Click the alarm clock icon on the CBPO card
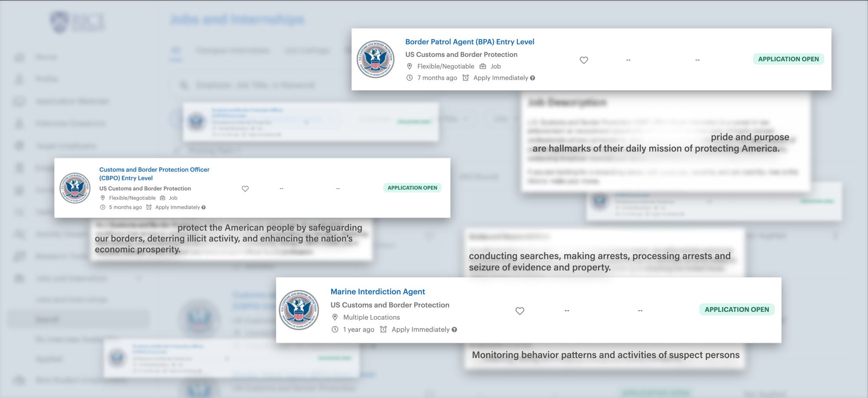The height and width of the screenshot is (398, 868). coord(149,207)
